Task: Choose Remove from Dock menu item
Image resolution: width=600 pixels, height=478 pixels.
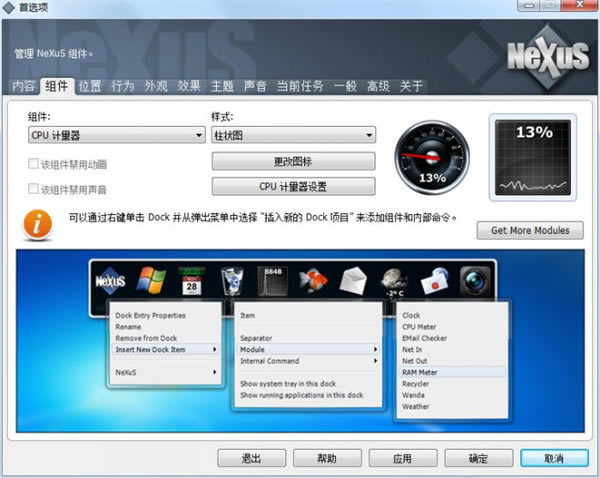Action: [x=146, y=338]
